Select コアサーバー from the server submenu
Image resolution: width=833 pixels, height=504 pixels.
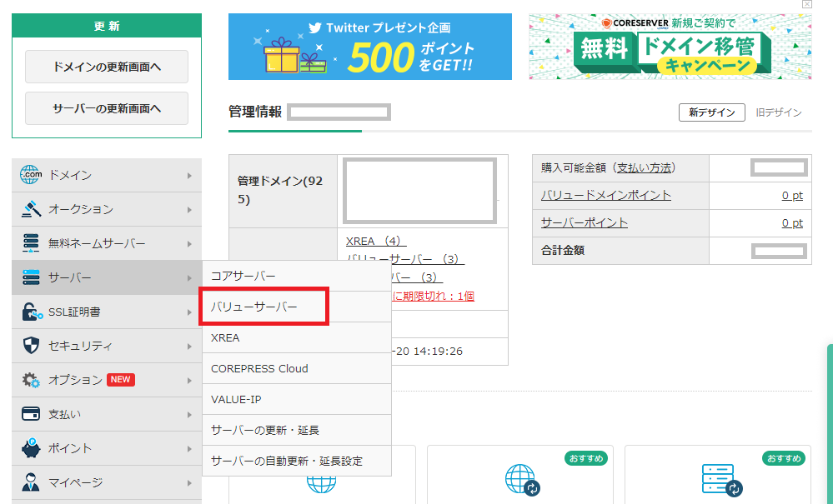pyautogui.click(x=297, y=276)
